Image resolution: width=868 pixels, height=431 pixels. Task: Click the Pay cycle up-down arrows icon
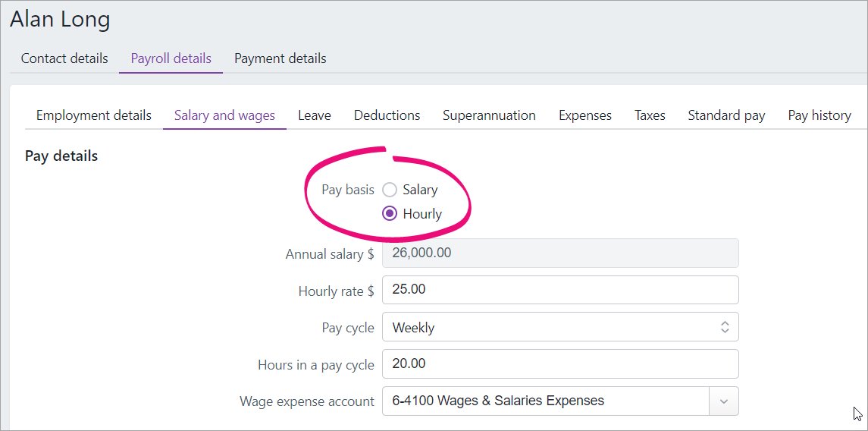click(x=725, y=328)
